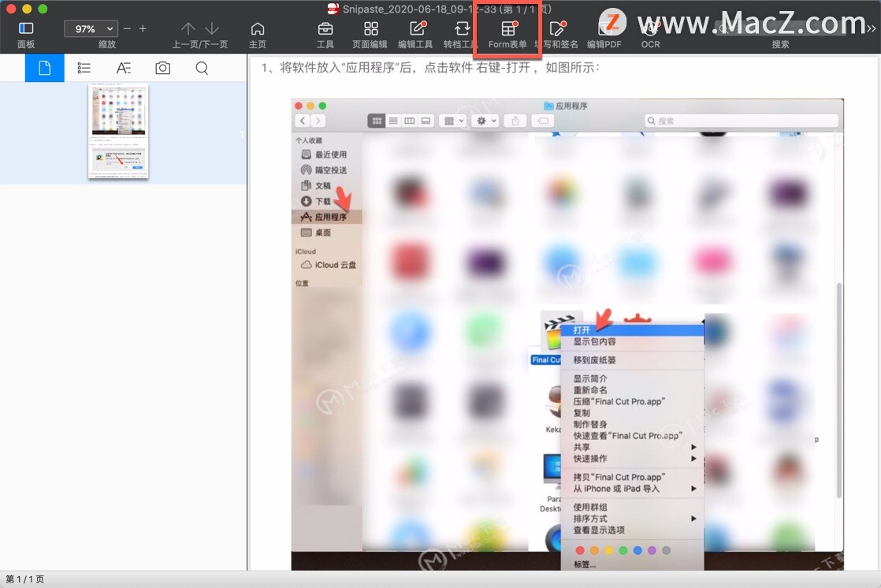Expand the 快速操作 submenu in context menu

(x=633, y=459)
